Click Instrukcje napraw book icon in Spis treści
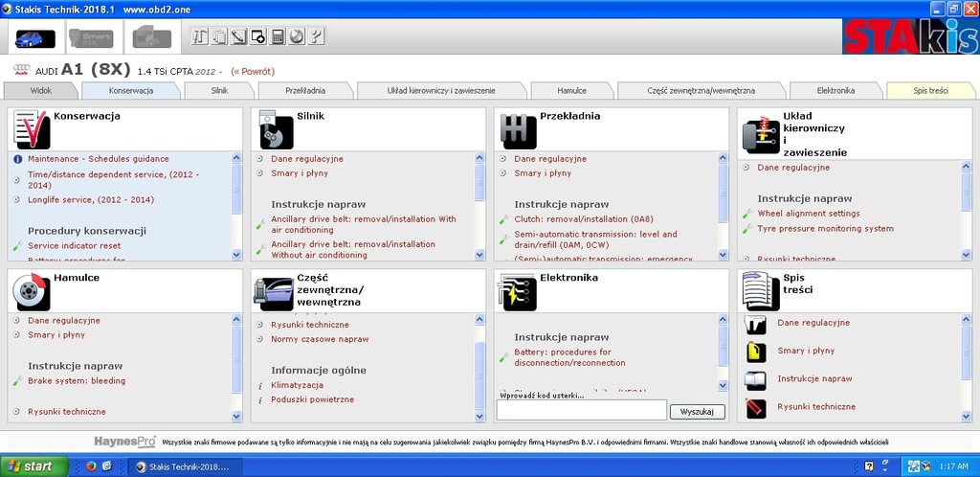Image resolution: width=980 pixels, height=477 pixels. [756, 380]
